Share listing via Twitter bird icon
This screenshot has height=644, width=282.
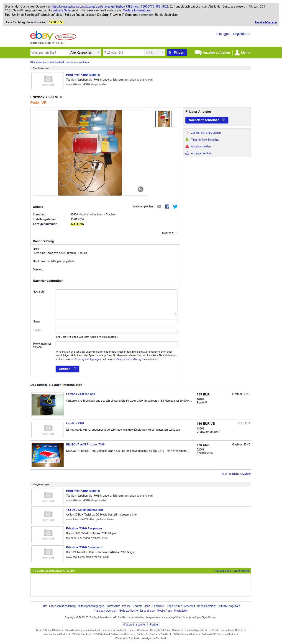(x=175, y=207)
